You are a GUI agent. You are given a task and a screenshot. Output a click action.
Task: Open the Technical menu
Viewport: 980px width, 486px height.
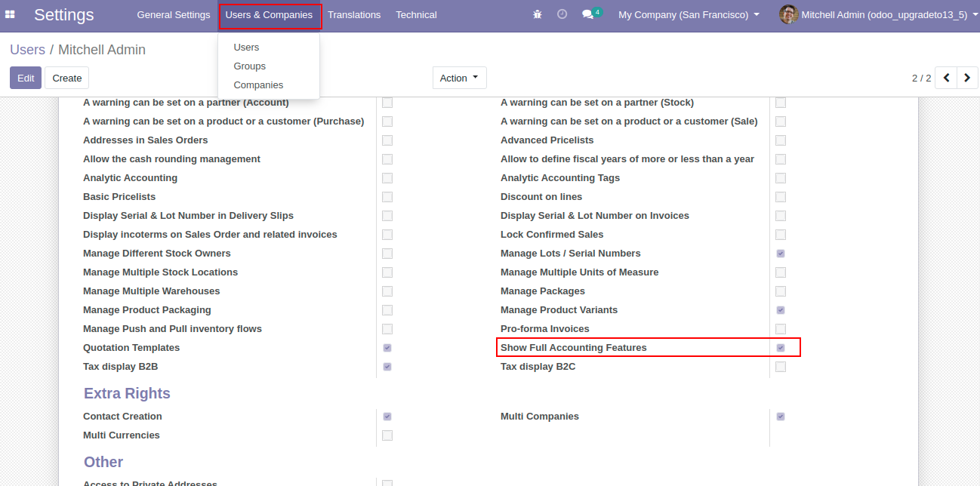click(x=416, y=14)
